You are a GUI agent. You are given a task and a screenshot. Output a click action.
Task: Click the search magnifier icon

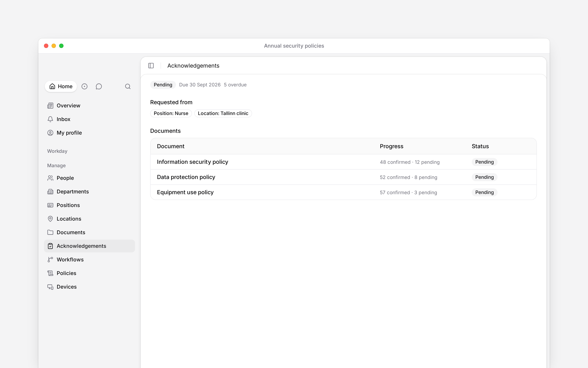pyautogui.click(x=128, y=86)
